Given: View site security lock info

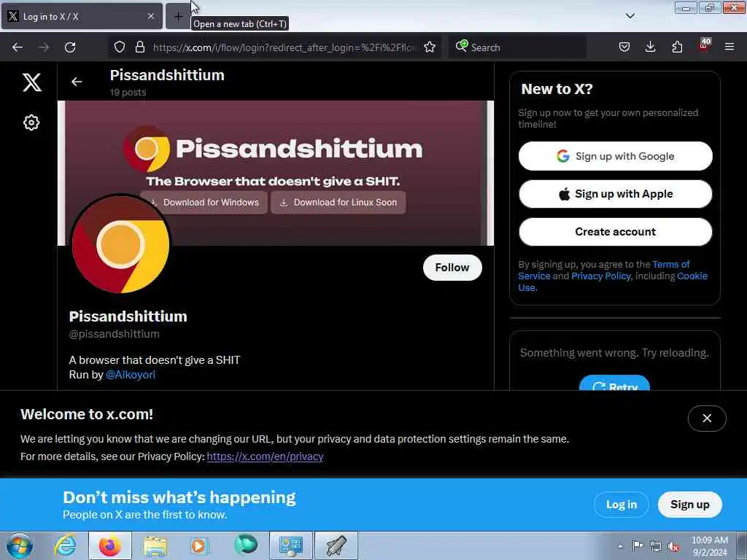Looking at the screenshot, I should (139, 47).
